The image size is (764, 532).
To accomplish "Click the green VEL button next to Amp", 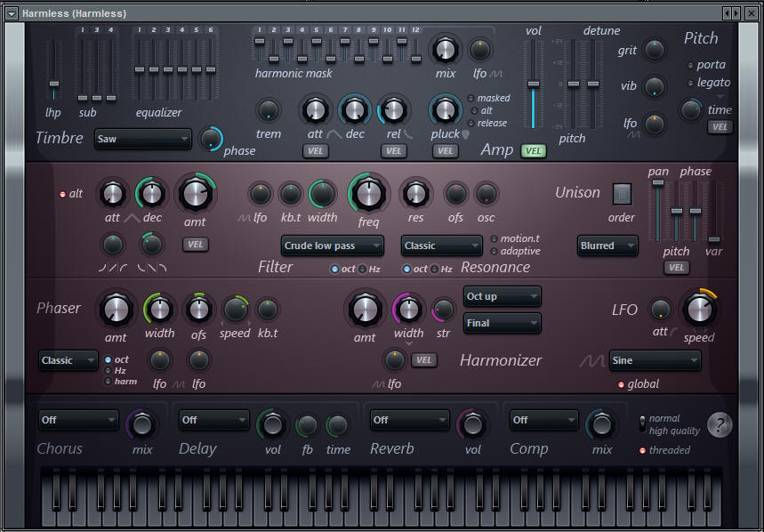I will coord(534,150).
